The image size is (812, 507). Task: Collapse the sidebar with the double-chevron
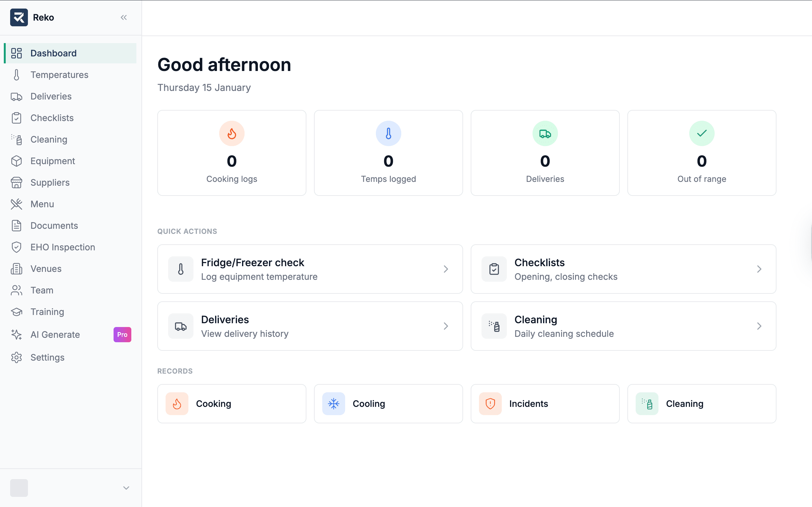124,17
